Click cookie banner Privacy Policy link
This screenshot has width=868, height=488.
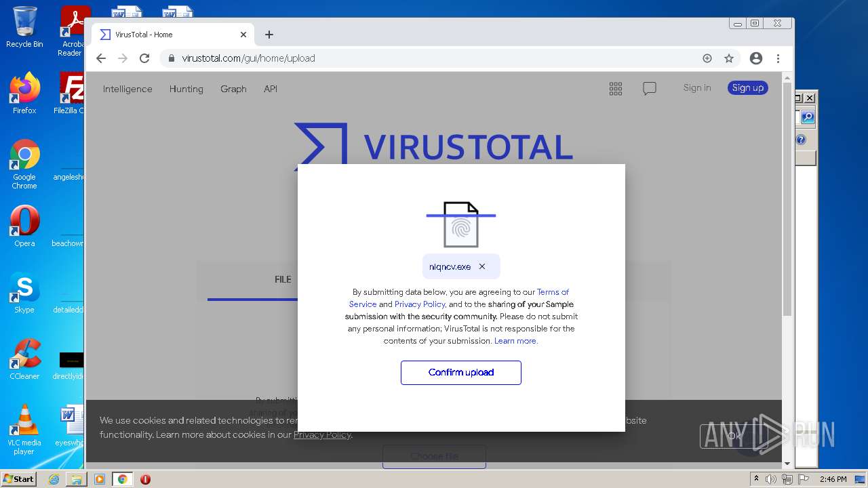(321, 434)
